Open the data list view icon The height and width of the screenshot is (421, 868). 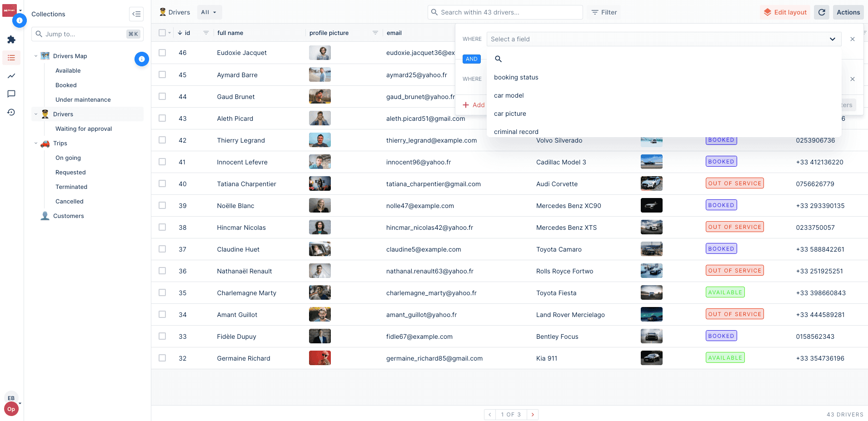click(x=11, y=58)
